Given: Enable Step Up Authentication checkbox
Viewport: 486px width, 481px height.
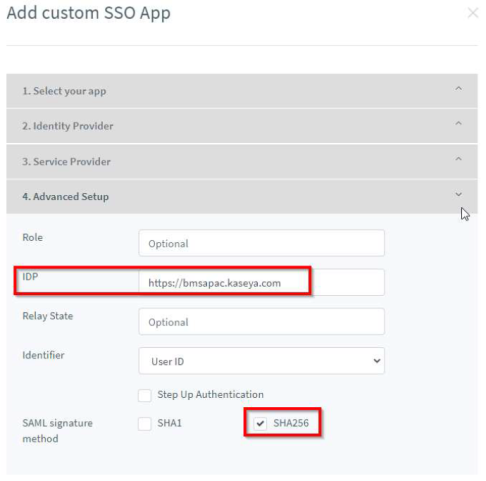Looking at the screenshot, I should click(x=145, y=395).
